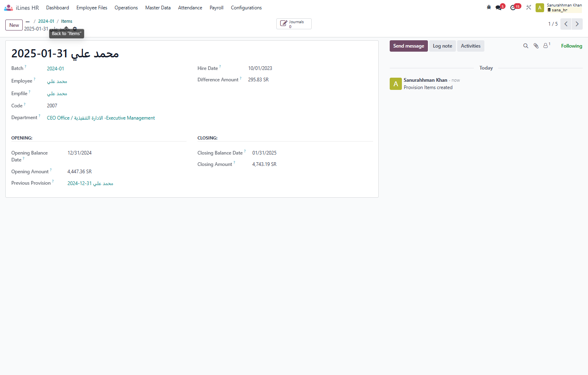Click the Journals smart button

294,24
